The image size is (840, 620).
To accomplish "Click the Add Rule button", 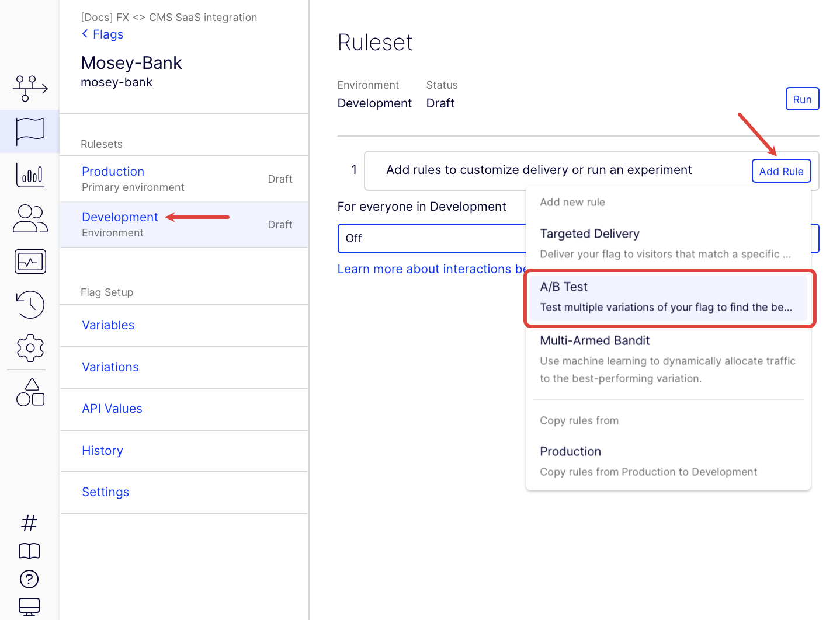I will point(781,171).
